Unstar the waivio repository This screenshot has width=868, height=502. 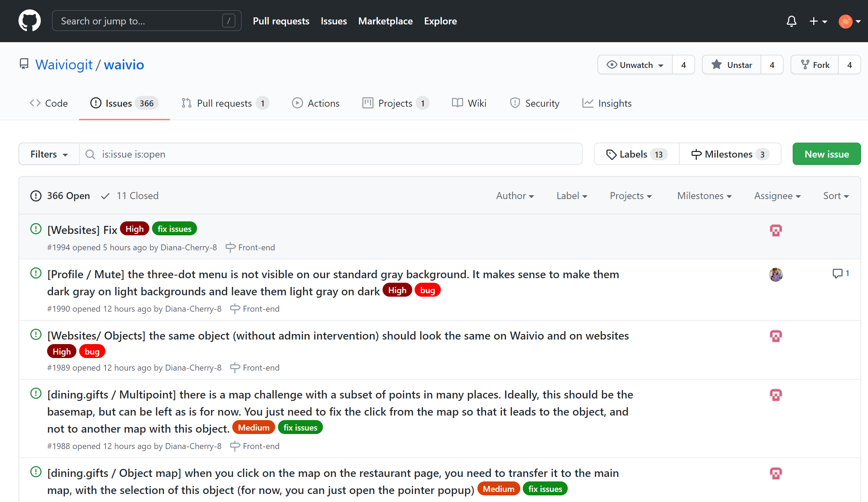tap(731, 65)
